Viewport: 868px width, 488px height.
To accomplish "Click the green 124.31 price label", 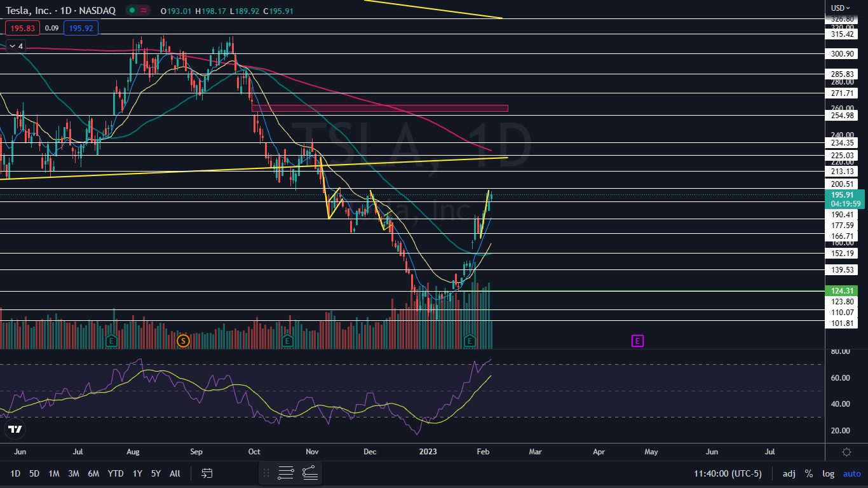I will point(842,291).
